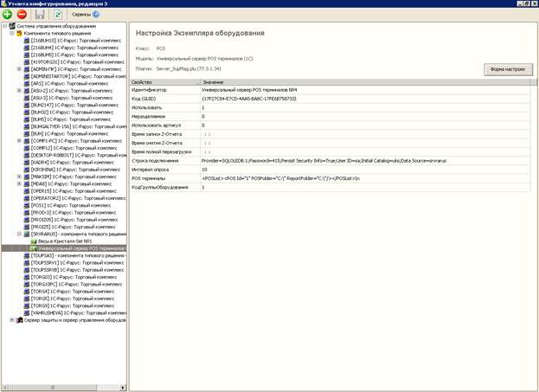Click computer icon beside [TORG9]
Screen dimensions: 539x392
point(27,305)
